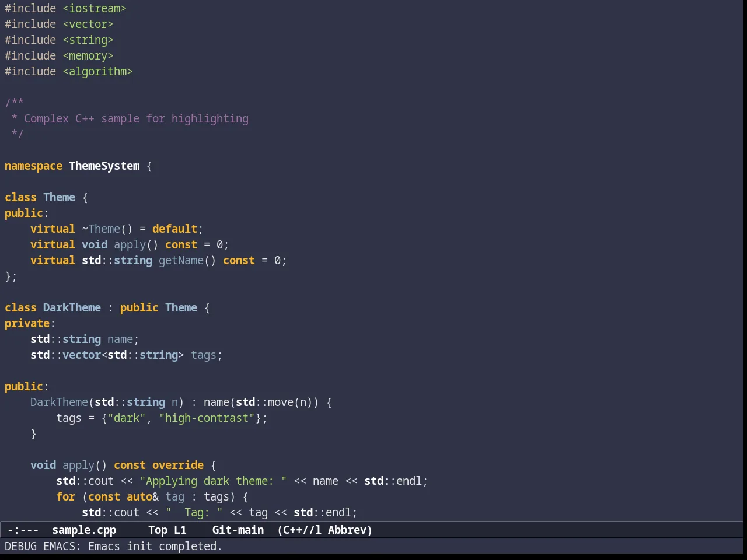Click the Top position indicator in mode line
Screen dimensions: 747x560
tap(158, 530)
